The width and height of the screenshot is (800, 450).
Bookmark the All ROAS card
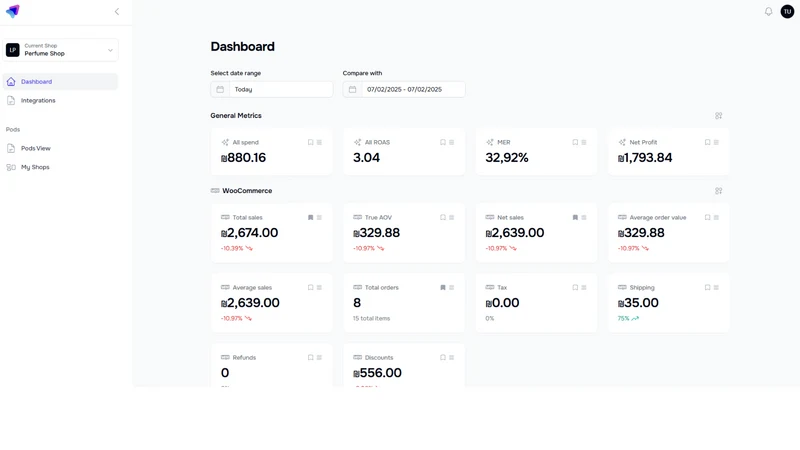coord(442,142)
